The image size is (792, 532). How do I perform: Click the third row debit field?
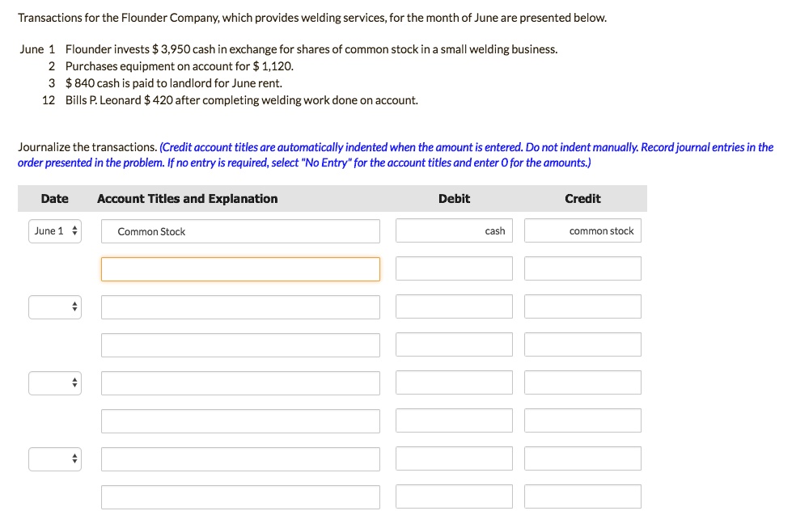tap(454, 306)
